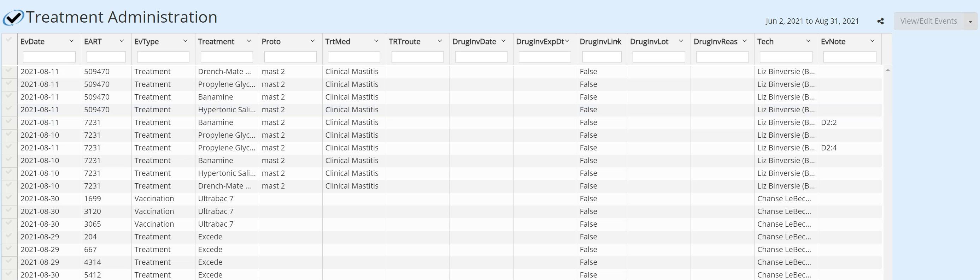The image size is (980, 280).
Task: Click Ultrabac 7 cell in EART 1699 row
Action: [x=227, y=199]
